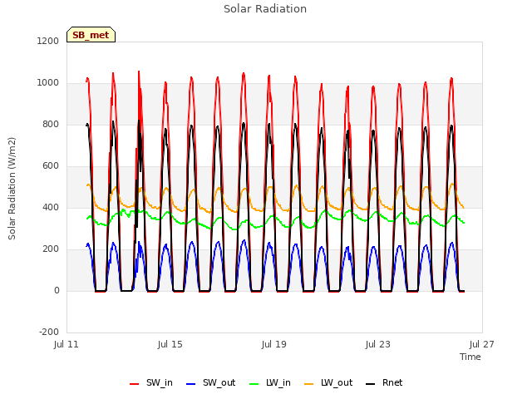The height and width of the screenshot is (399, 532).
Task: Click the 400 y-axis tick label
Action: coord(51,207)
